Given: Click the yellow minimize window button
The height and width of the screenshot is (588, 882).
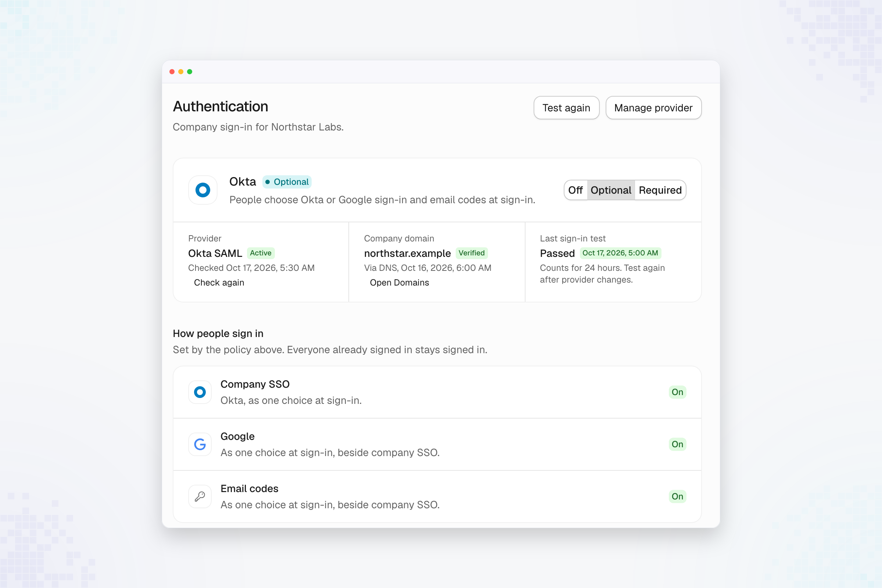Looking at the screenshot, I should click(x=181, y=72).
